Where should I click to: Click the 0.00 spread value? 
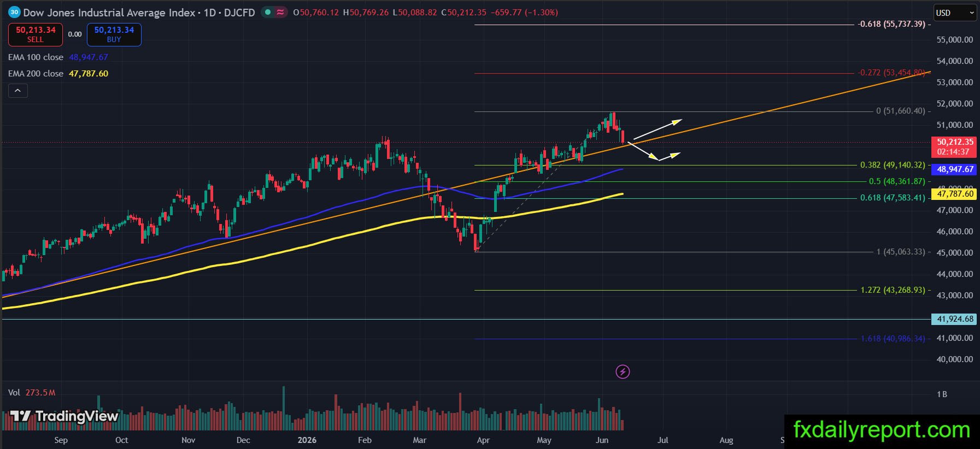(x=75, y=34)
